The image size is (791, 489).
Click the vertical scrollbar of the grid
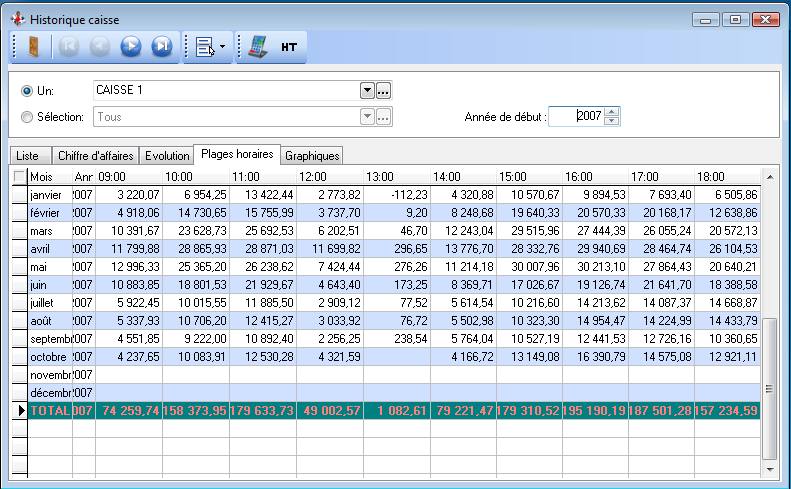point(768,390)
